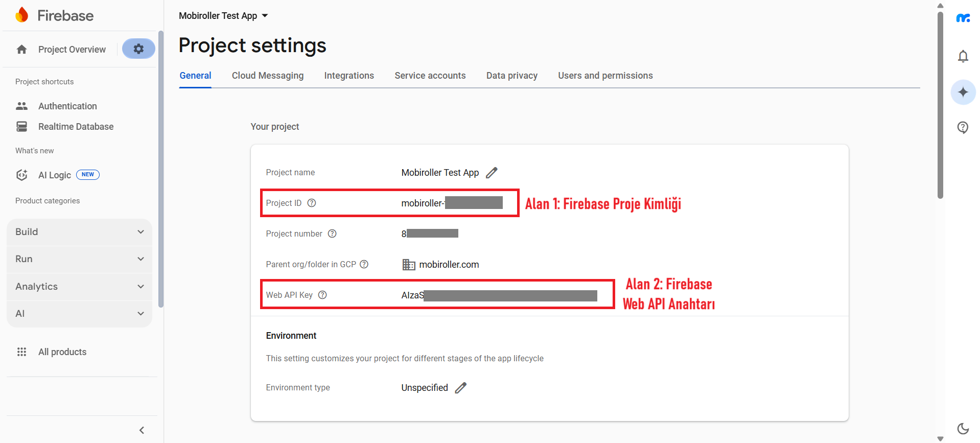This screenshot has height=443, width=980.
Task: Show help for Web API Key
Action: (x=322, y=295)
